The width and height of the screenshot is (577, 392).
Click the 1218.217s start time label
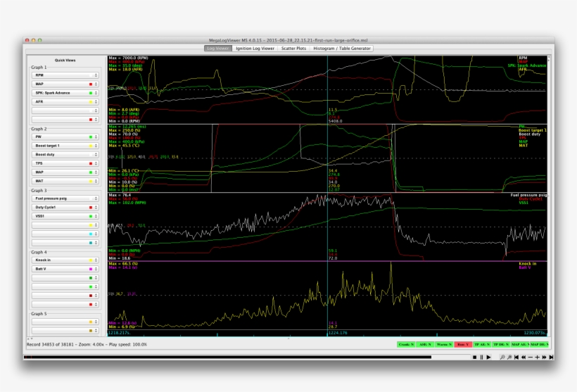[x=119, y=333]
